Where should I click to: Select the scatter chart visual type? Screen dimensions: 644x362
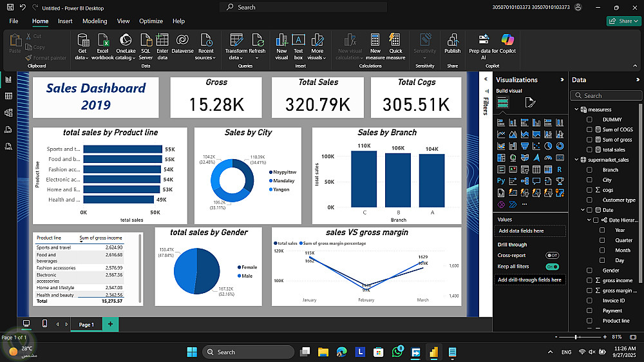536,146
